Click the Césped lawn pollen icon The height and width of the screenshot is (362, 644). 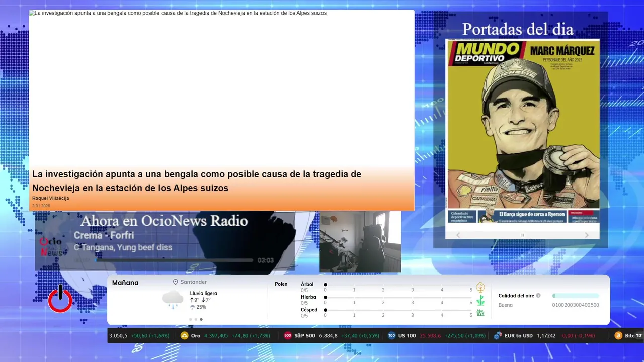(480, 313)
